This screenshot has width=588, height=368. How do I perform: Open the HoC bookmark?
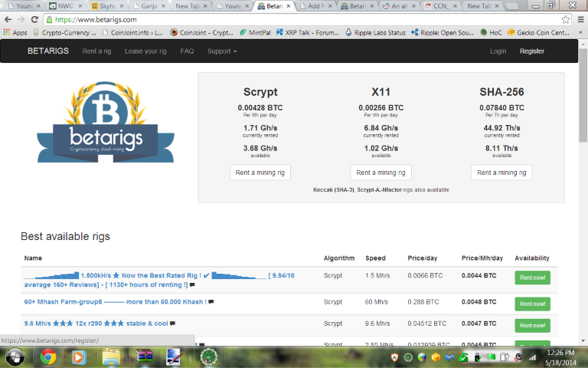click(x=491, y=33)
